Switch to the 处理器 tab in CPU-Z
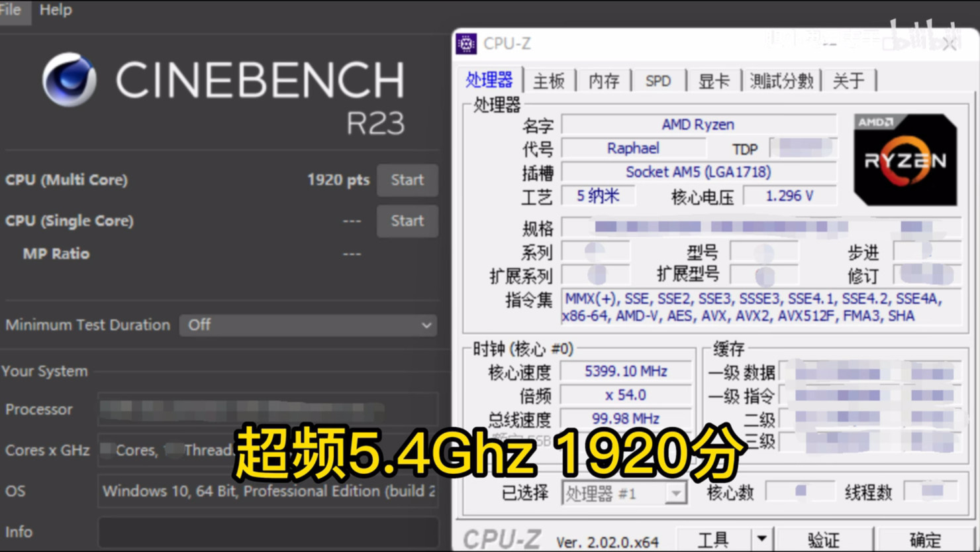 (x=489, y=80)
